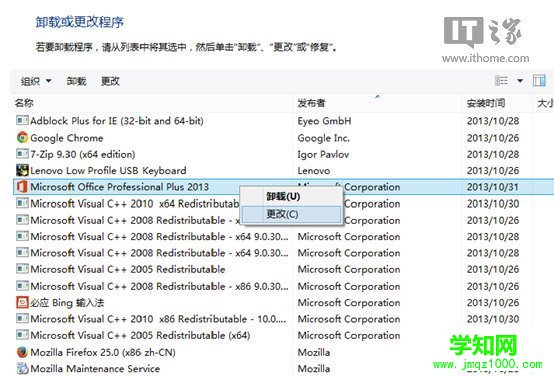Screen dimensions: 554x376
Task: Select Visual C++ 2010 x86 Redistributable - 10.0
Action: 158,319
